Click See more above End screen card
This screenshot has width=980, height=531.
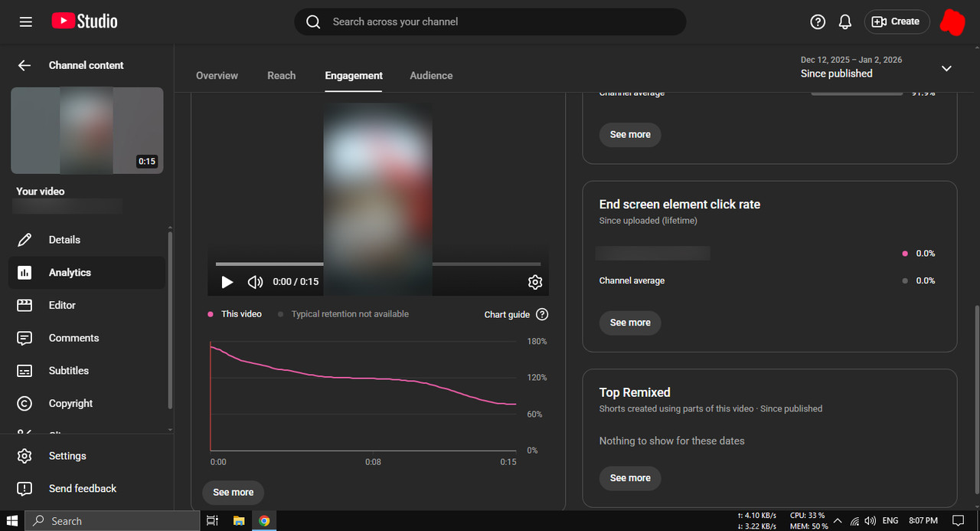(x=630, y=134)
